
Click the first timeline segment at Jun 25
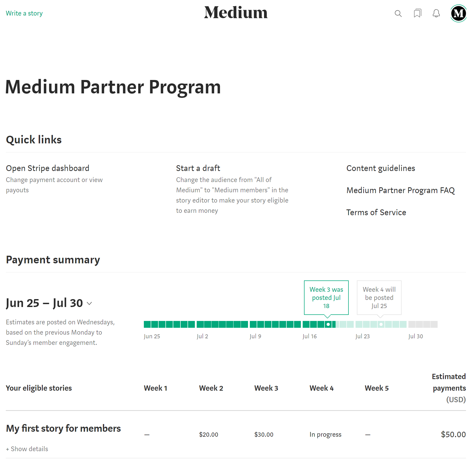[x=147, y=324]
